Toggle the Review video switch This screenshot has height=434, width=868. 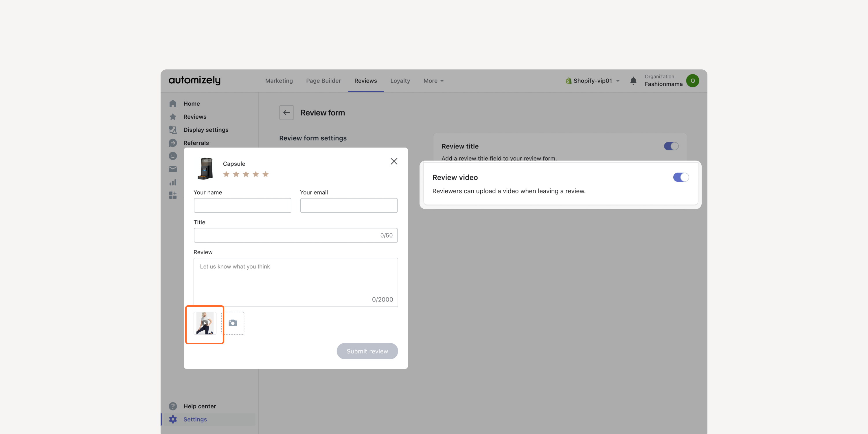point(681,177)
